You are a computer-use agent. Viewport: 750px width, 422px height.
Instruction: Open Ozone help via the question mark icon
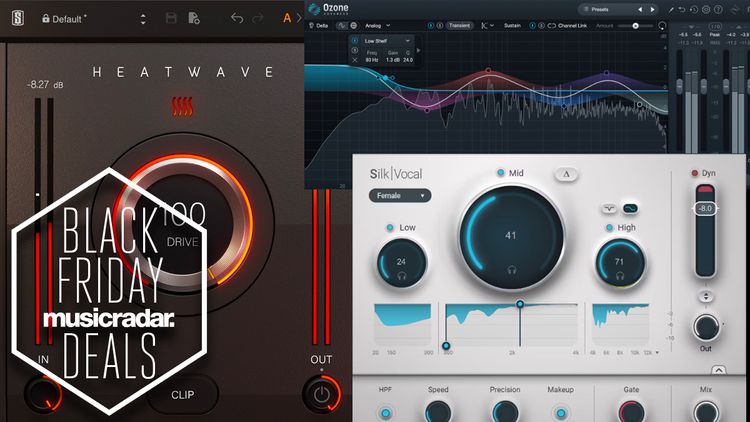718,9
